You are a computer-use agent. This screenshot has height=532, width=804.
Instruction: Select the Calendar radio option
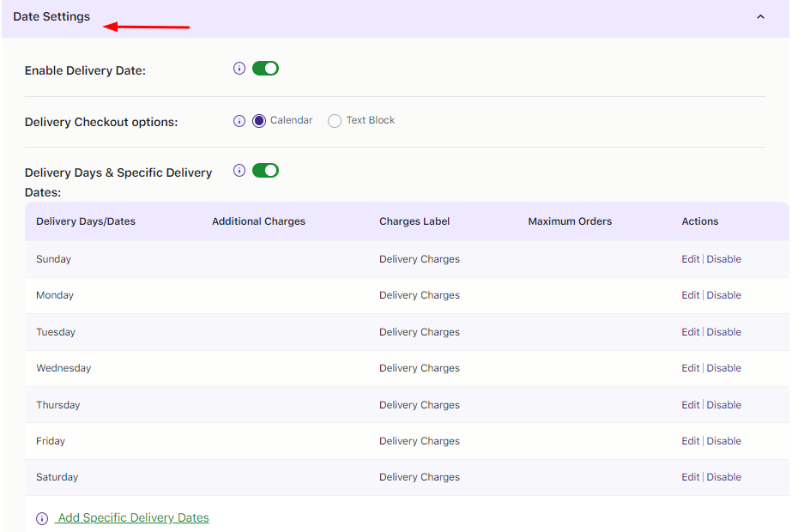tap(259, 121)
